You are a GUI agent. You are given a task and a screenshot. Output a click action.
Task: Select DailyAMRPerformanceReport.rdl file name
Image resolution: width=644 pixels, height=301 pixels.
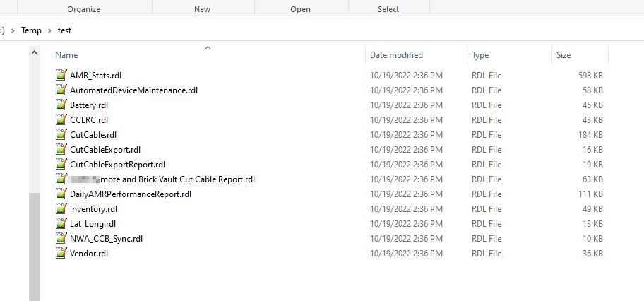click(x=131, y=194)
